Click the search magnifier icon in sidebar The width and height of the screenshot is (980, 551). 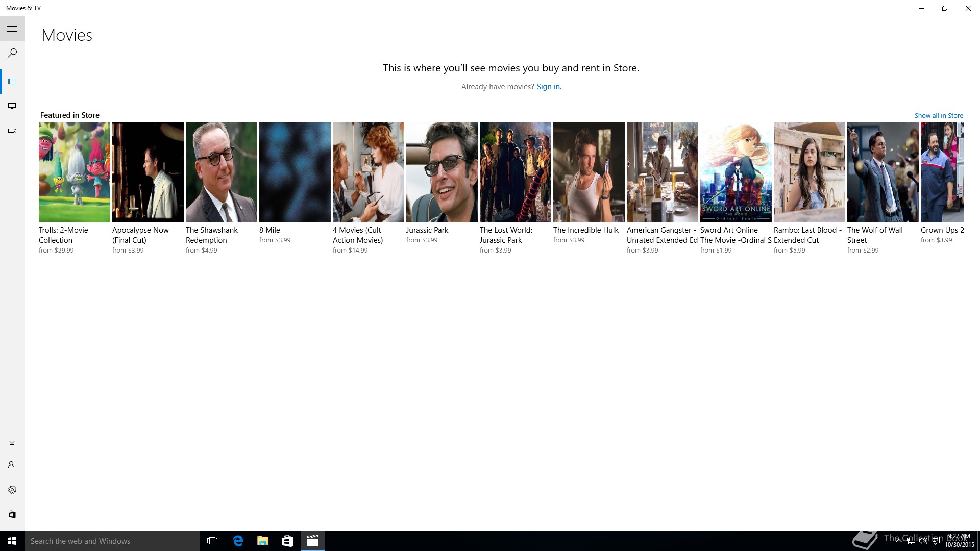[x=12, y=53]
